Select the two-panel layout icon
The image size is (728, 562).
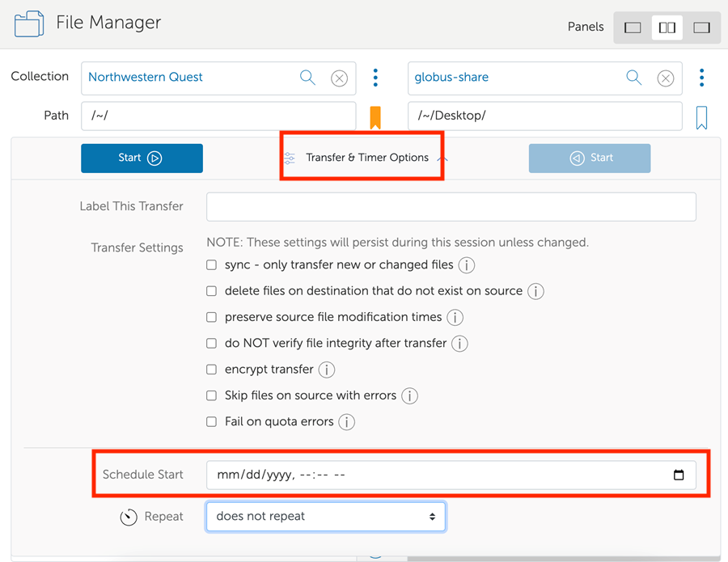(x=667, y=27)
